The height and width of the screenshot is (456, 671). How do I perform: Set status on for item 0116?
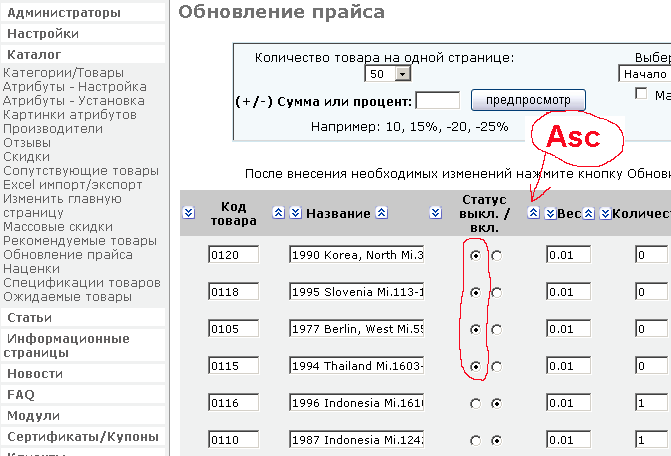pyautogui.click(x=496, y=403)
